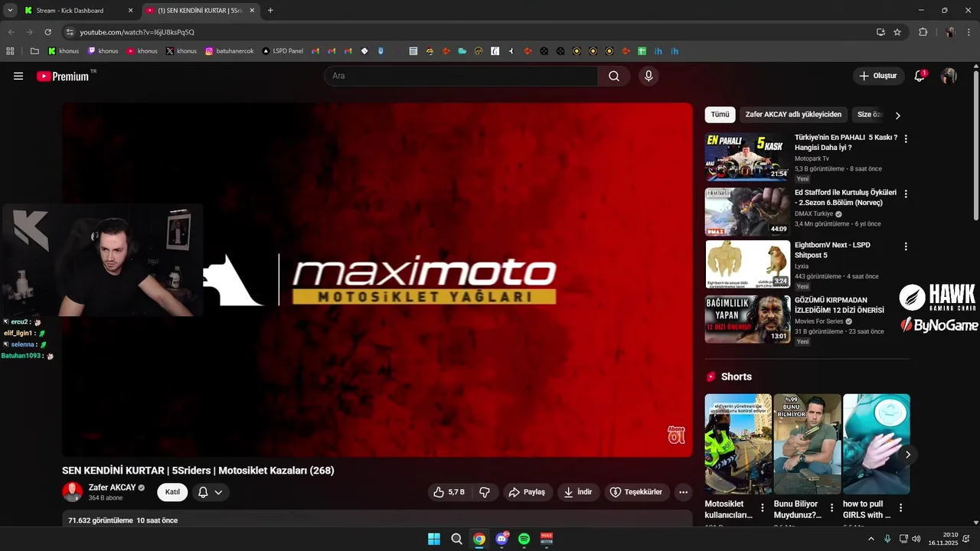Open the Chrome apps grid icon
Viewport: 980px width, 551px height.
pyautogui.click(x=10, y=51)
